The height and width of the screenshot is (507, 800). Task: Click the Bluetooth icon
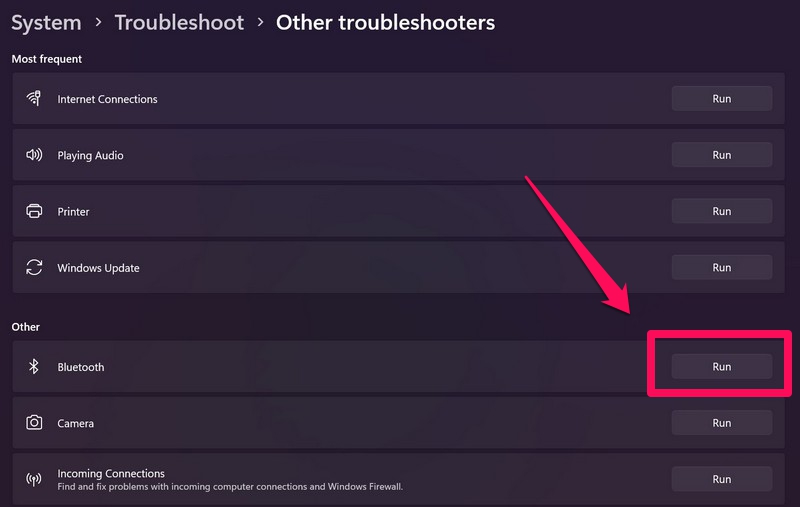pos(33,367)
